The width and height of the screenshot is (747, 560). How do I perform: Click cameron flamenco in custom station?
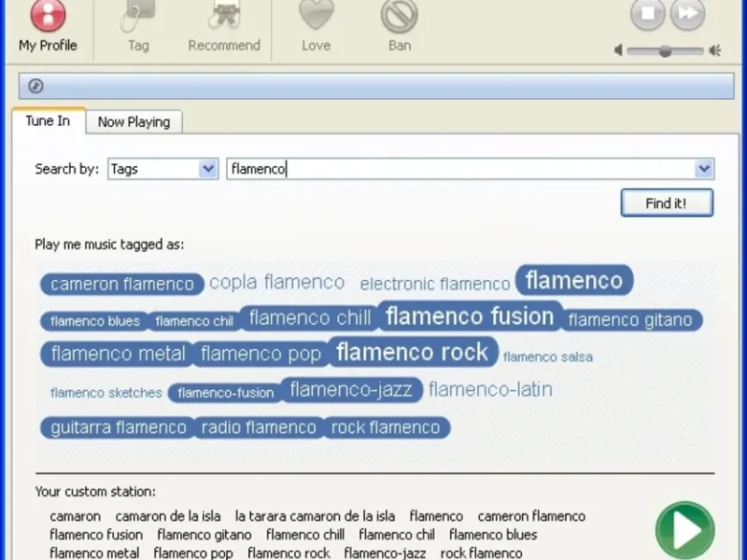pos(531,516)
